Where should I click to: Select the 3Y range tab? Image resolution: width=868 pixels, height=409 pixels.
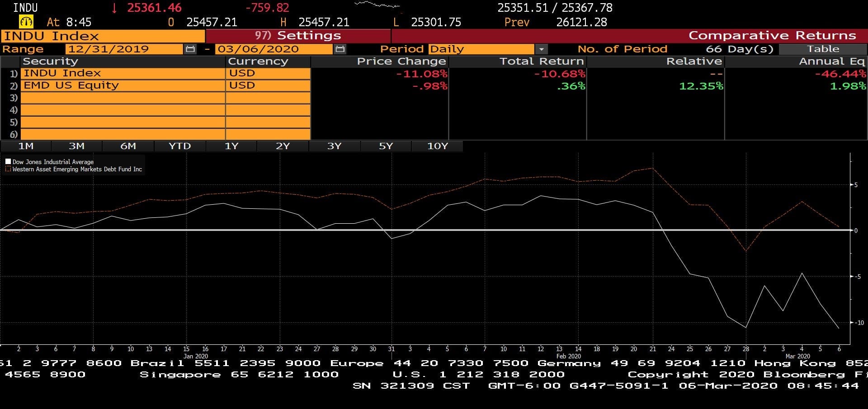[x=335, y=146]
